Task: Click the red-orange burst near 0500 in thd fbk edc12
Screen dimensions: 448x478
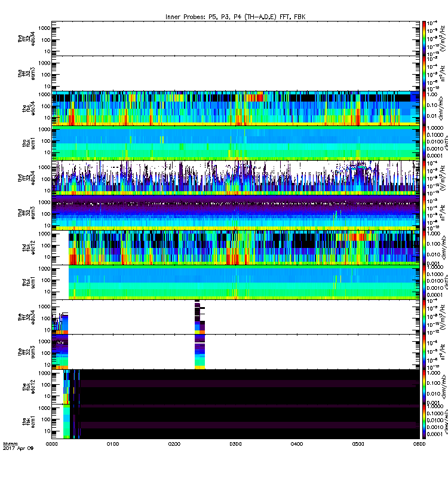Action: [357, 237]
